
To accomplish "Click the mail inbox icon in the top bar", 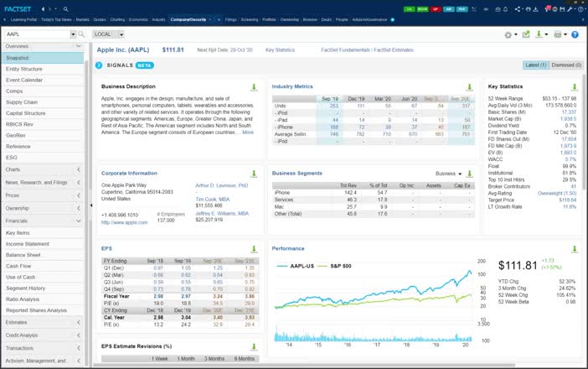I will (x=498, y=9).
